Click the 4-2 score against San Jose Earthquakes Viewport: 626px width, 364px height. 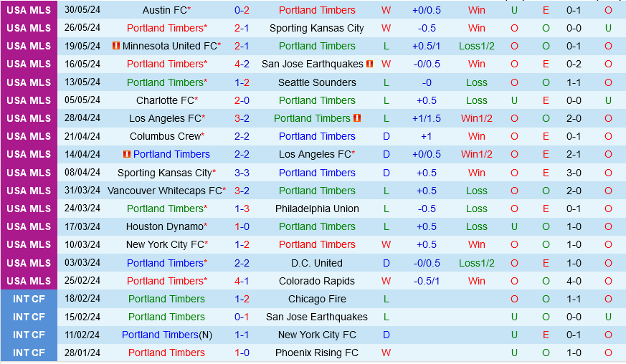pyautogui.click(x=242, y=64)
